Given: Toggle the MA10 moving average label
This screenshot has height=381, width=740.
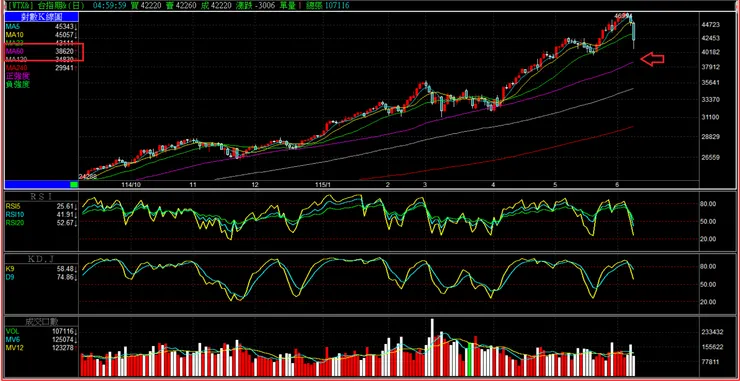Looking at the screenshot, I should (15, 34).
